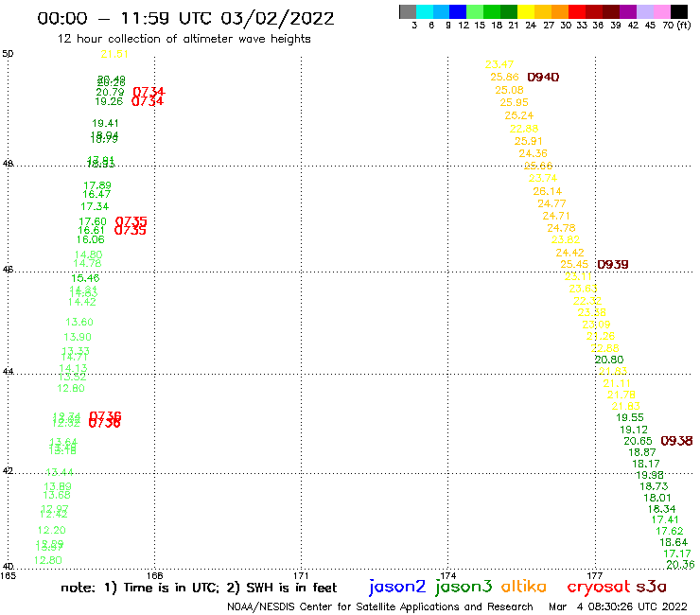Image resolution: width=700 pixels, height=615 pixels.
Task: Click the dark blue 12 ft legend swatch
Action: [458, 11]
